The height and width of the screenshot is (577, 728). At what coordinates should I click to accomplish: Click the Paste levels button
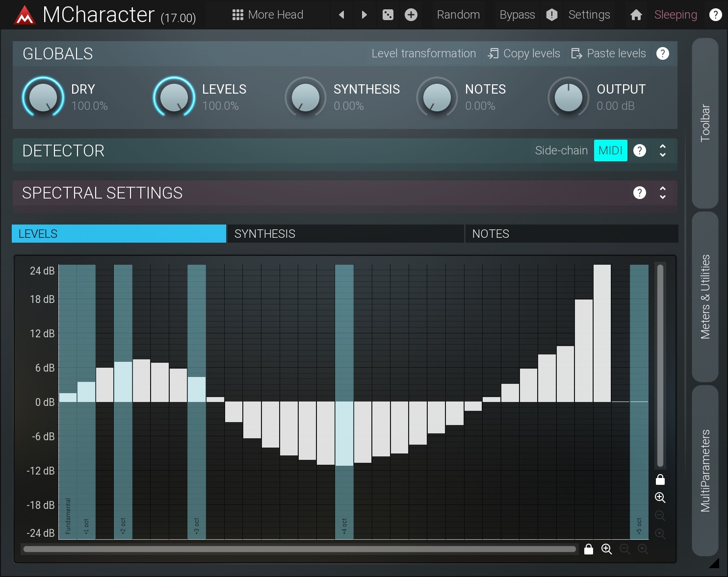(609, 53)
